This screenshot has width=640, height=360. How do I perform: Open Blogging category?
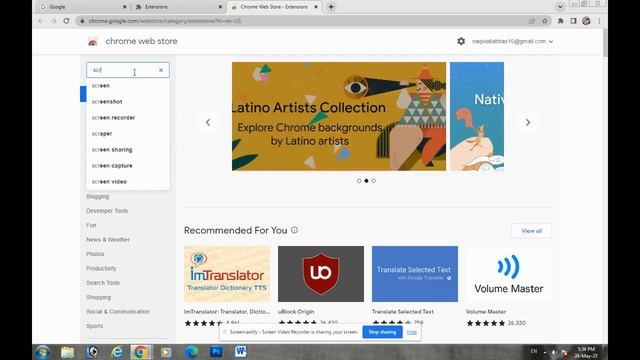pos(98,196)
